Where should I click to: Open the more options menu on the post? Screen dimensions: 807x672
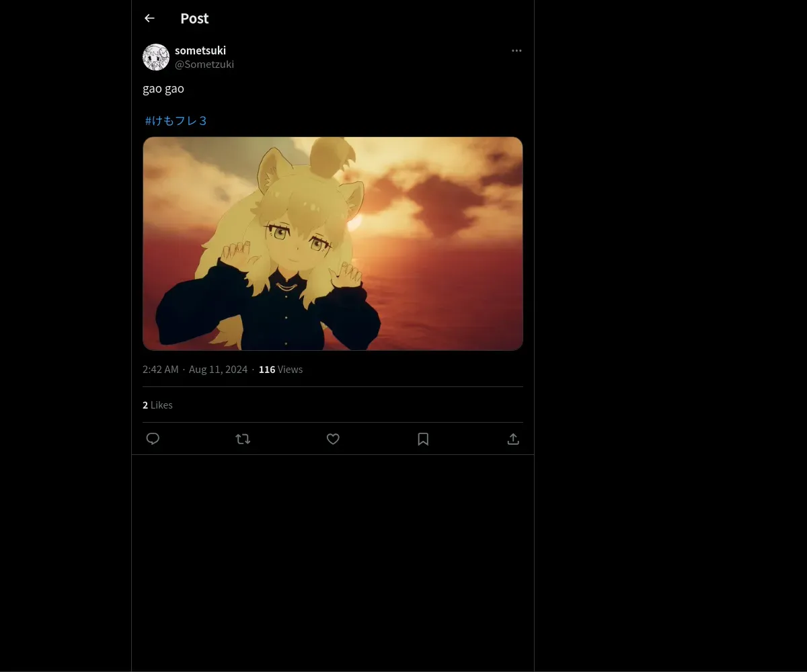(x=516, y=50)
